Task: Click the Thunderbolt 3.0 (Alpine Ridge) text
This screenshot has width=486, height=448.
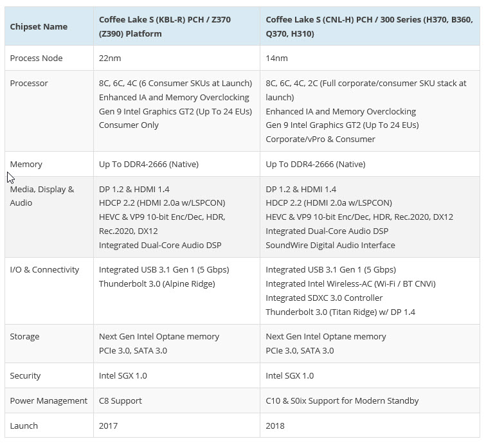Action: tap(158, 283)
